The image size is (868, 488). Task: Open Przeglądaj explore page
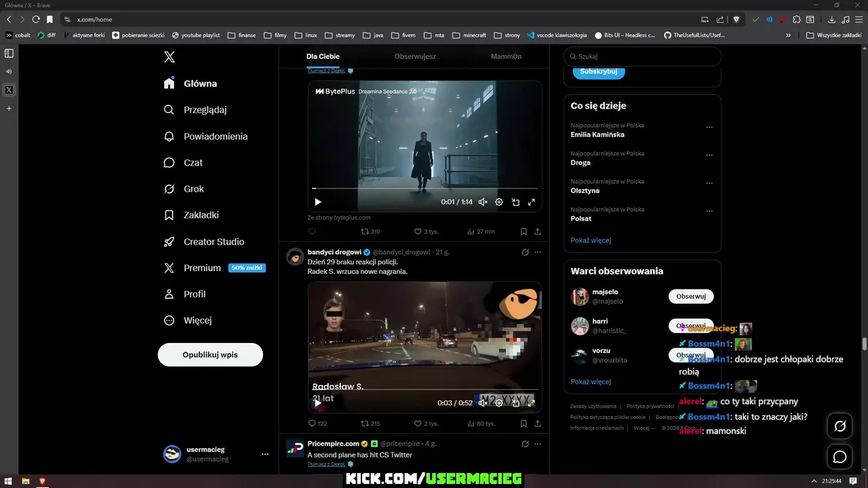click(x=195, y=110)
